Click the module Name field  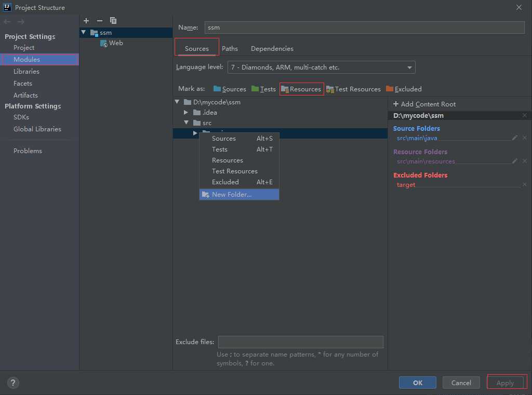[x=364, y=28]
